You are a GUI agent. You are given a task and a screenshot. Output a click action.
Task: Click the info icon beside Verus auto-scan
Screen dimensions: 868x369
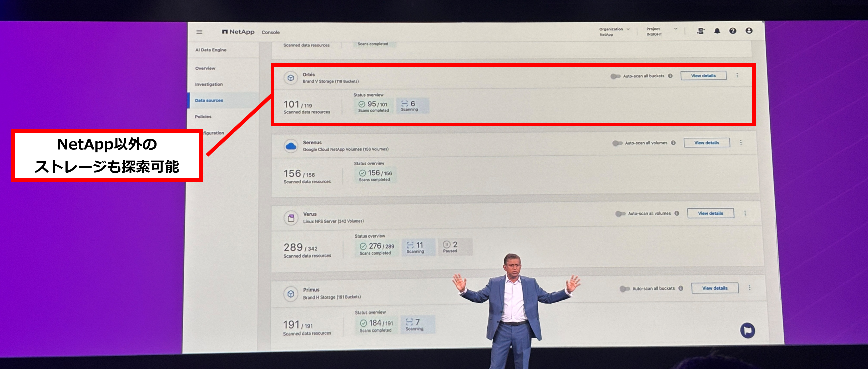(677, 213)
